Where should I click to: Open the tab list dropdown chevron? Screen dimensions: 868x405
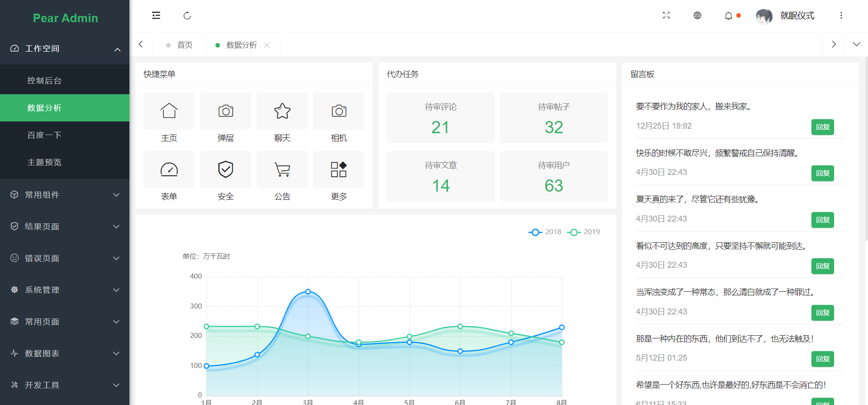pos(856,44)
